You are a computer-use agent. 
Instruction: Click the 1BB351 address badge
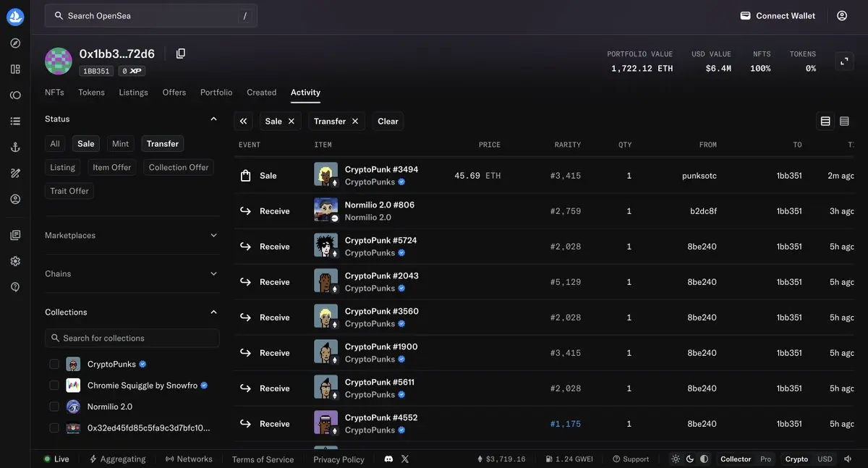tap(96, 71)
